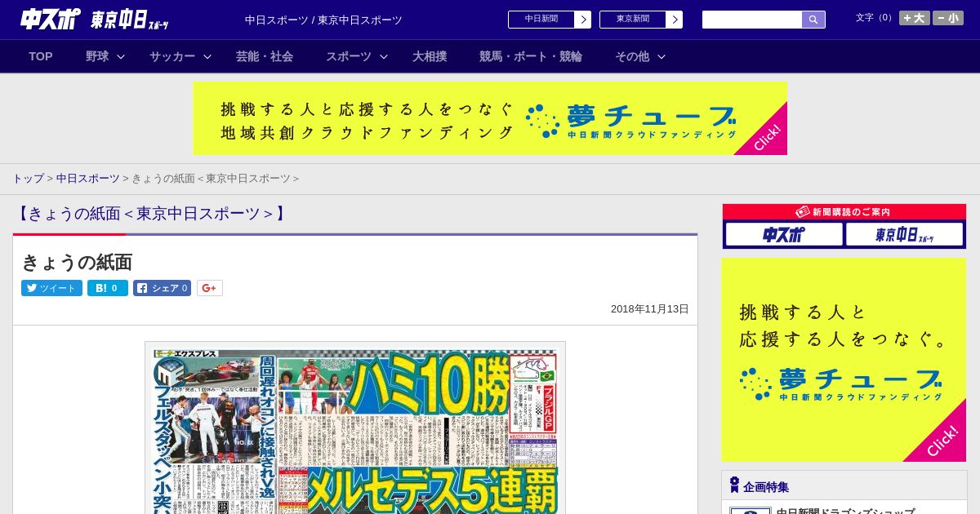Open 芸能・社会 navigation item
This screenshot has height=514, width=980.
(x=265, y=56)
